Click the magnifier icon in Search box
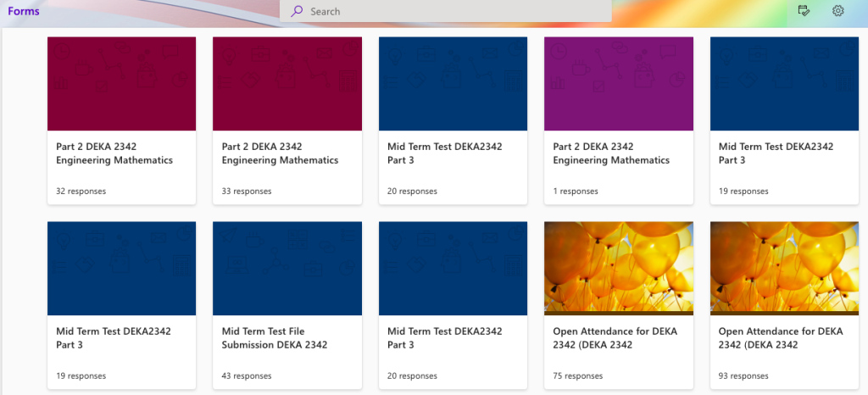Screen dimensions: 868x395 [x=297, y=12]
